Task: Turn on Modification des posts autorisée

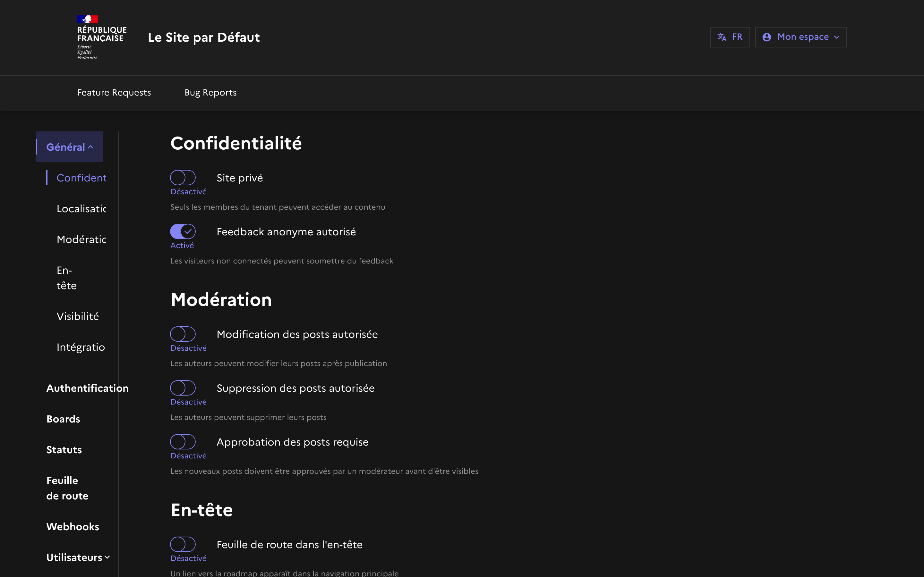Action: point(183,334)
